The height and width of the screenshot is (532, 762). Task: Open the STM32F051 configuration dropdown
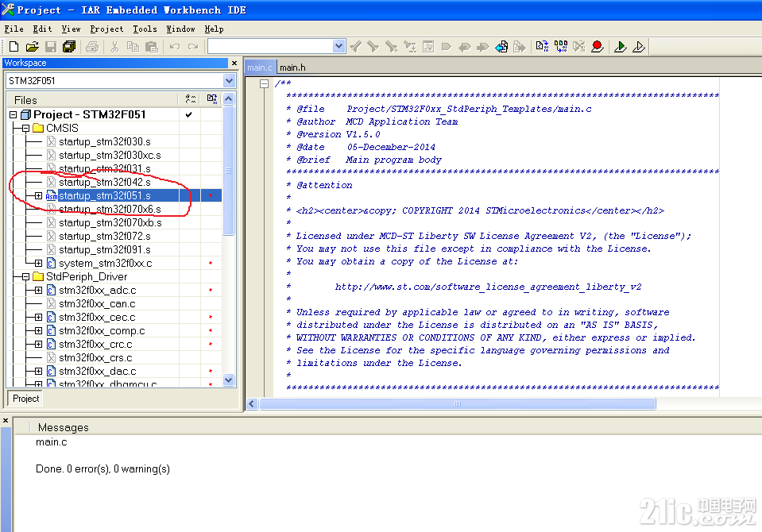230,81
